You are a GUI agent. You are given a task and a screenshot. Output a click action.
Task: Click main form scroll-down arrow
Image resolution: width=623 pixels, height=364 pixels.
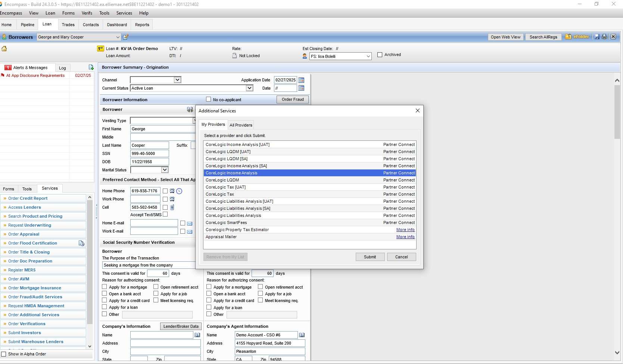(x=617, y=352)
